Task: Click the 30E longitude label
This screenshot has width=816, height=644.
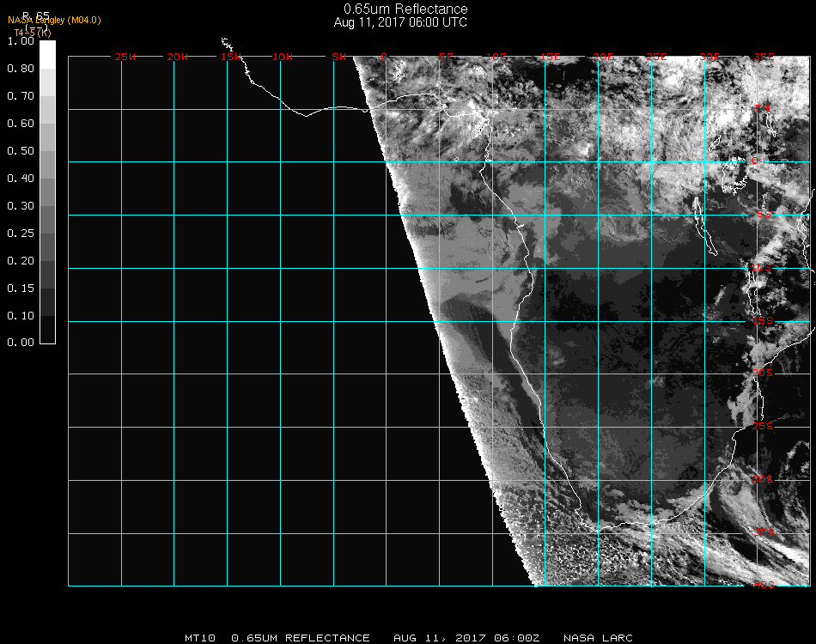Action: pyautogui.click(x=709, y=57)
